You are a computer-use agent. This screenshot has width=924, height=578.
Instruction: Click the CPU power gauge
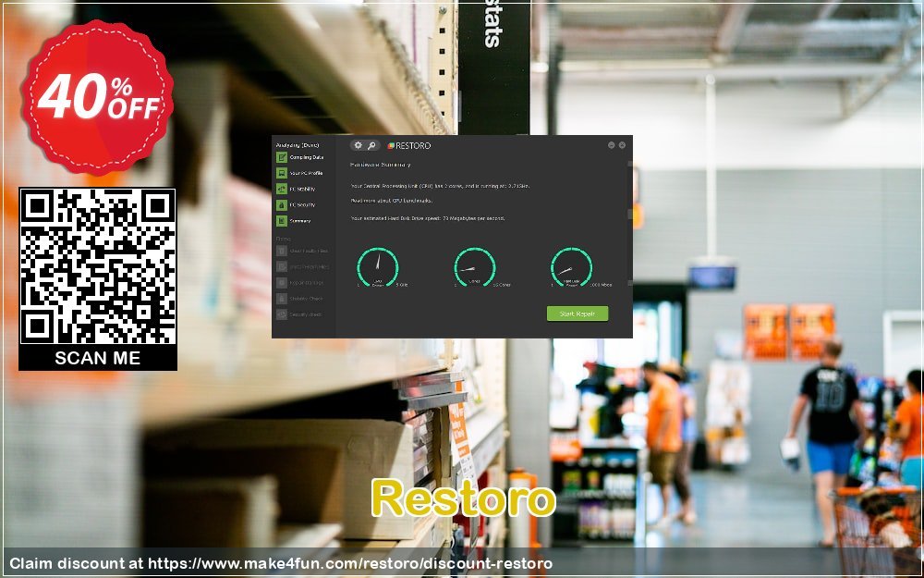378,267
